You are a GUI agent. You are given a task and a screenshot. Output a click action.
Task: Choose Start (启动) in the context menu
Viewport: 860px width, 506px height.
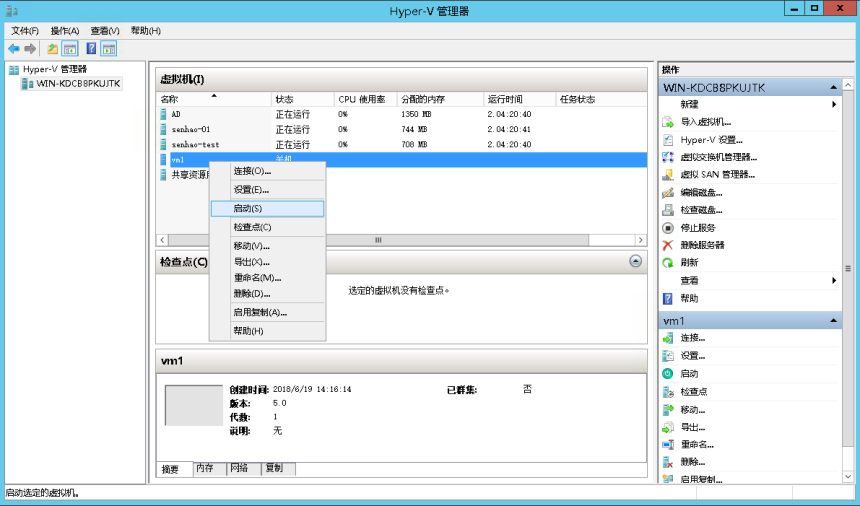click(x=248, y=209)
